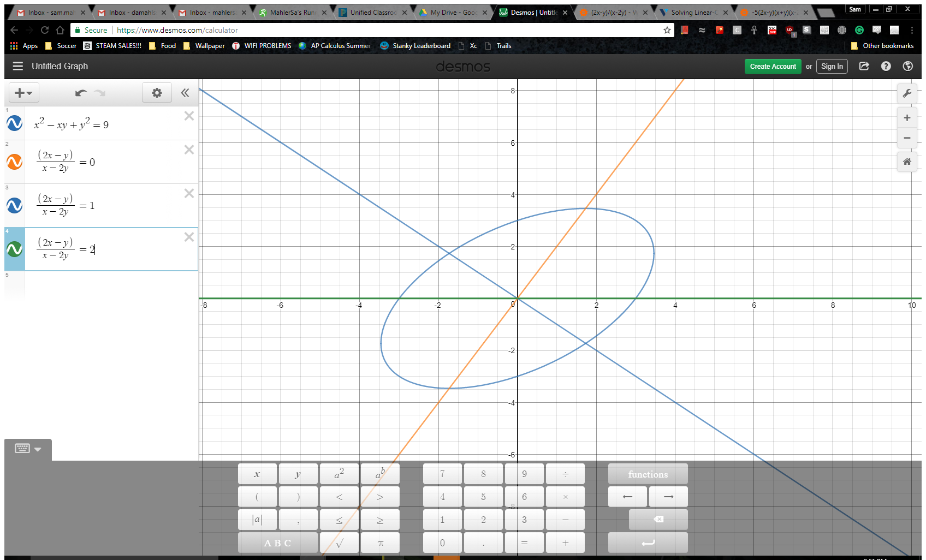The image size is (926, 560).
Task: Undo the last expression change
Action: [x=81, y=93]
